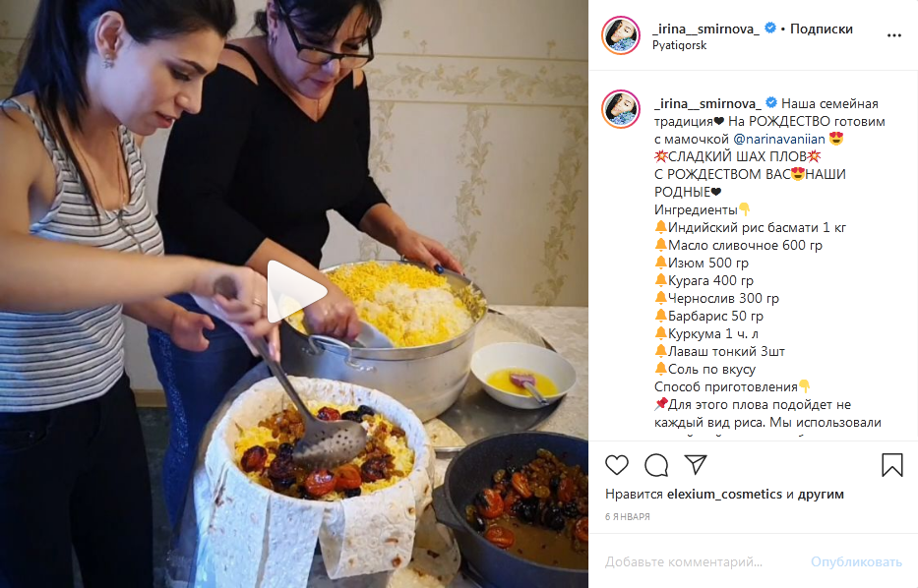Open the post date 6 января link
The image size is (918, 588).
click(x=627, y=516)
